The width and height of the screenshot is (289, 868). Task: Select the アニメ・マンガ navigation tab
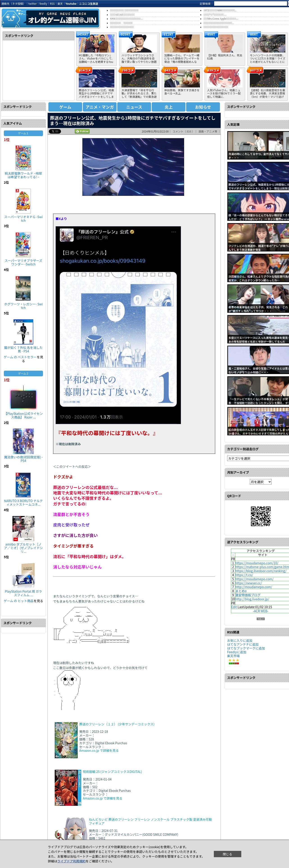[x=99, y=107]
